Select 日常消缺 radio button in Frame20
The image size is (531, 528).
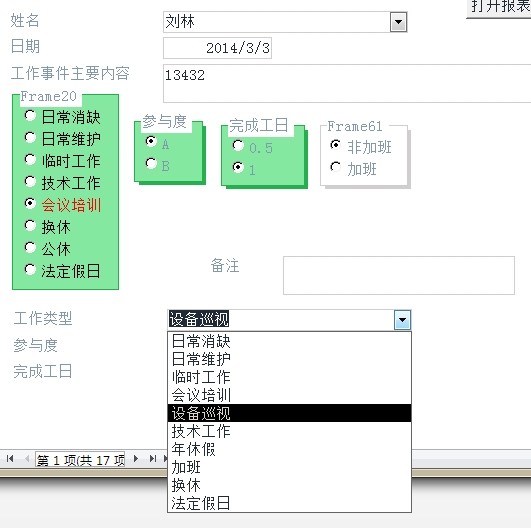point(30,116)
